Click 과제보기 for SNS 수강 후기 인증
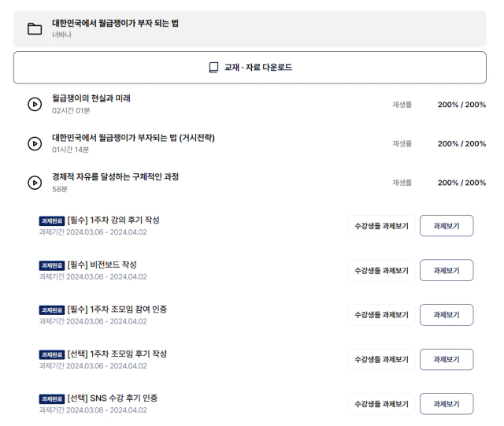504x426 pixels. pyautogui.click(x=447, y=404)
